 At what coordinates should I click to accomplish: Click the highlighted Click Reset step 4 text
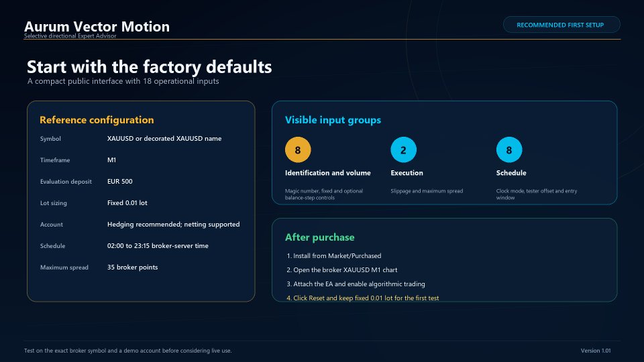(x=363, y=298)
